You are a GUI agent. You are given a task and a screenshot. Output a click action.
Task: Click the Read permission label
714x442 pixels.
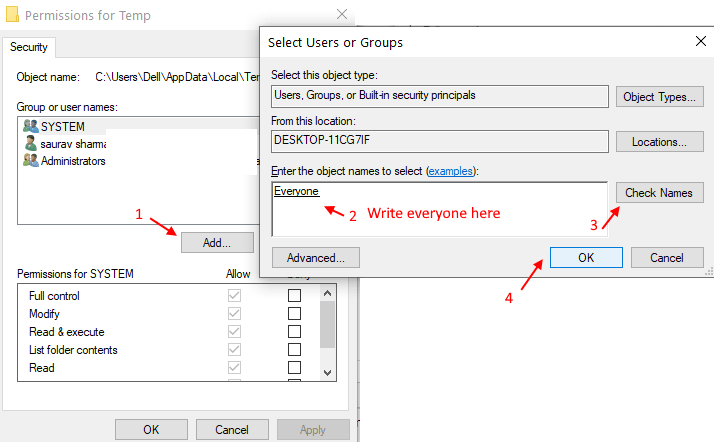pyautogui.click(x=41, y=368)
